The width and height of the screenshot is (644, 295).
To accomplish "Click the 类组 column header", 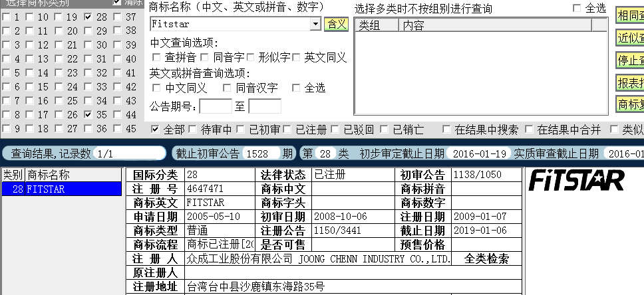I will click(x=377, y=25).
